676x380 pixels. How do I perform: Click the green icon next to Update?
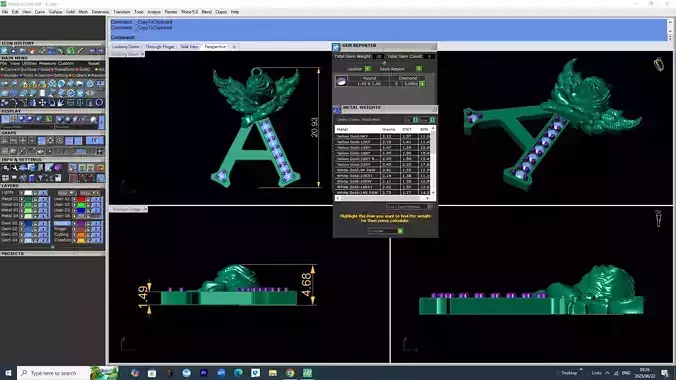coord(368,69)
